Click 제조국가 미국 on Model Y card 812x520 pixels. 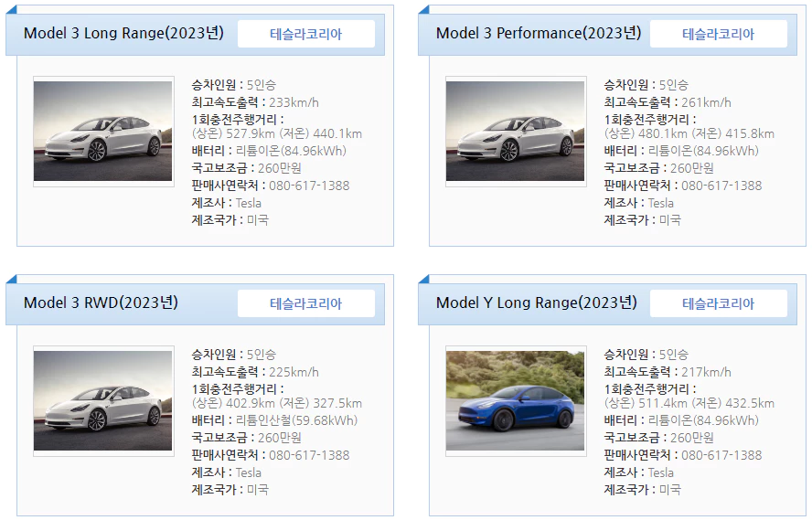643,490
